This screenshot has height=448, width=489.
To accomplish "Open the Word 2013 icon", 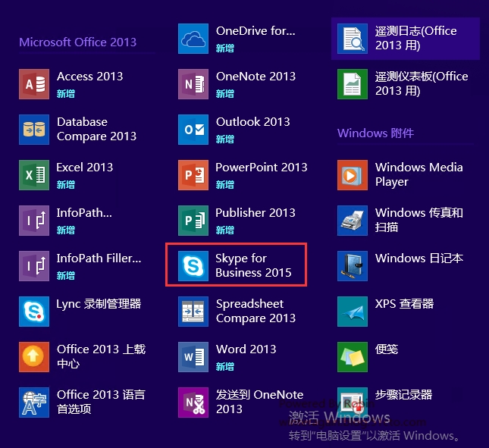I will point(193,357).
